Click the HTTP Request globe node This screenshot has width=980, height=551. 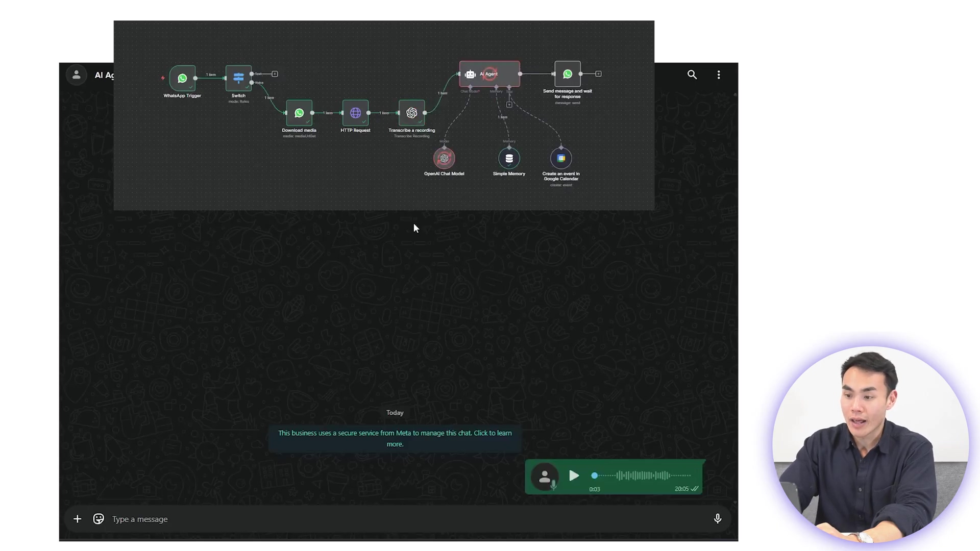355,113
